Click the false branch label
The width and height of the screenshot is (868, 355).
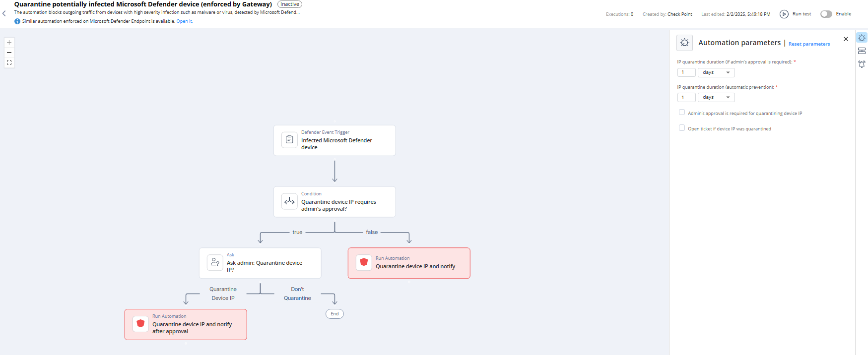[x=372, y=232]
